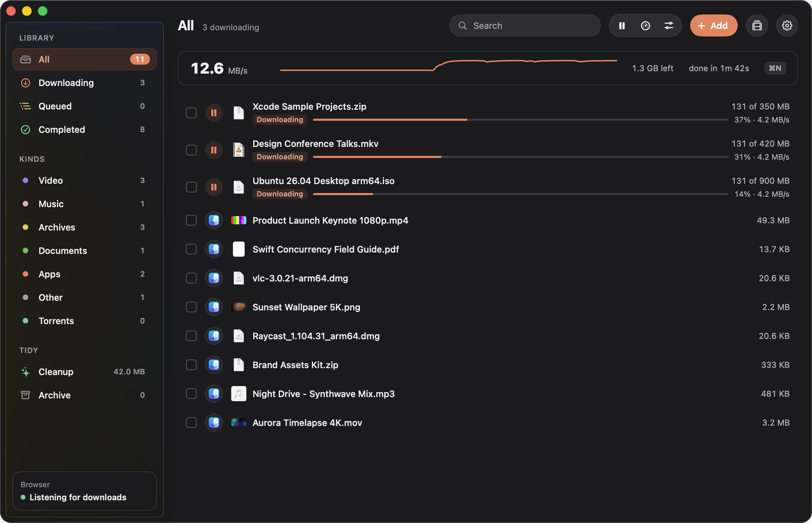Click the Add button

click(714, 26)
